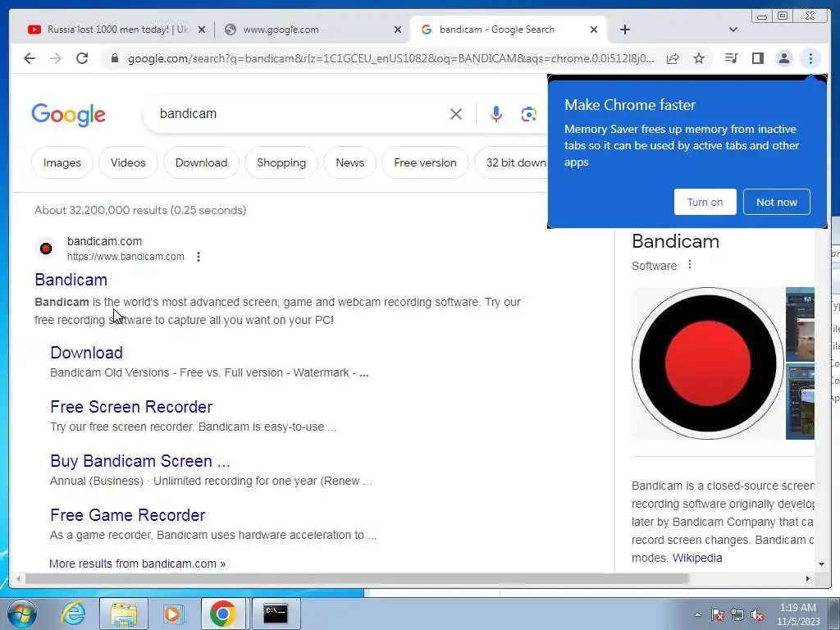Open the Chrome side panel
Image resolution: width=840 pixels, height=630 pixels.
tap(757, 58)
